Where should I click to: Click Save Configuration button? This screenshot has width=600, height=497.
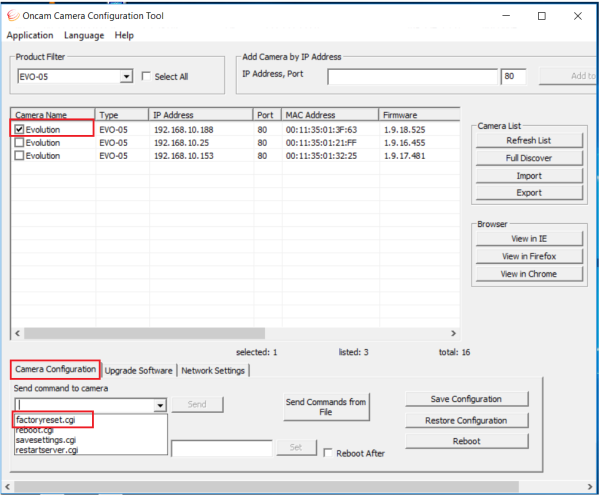(x=466, y=399)
